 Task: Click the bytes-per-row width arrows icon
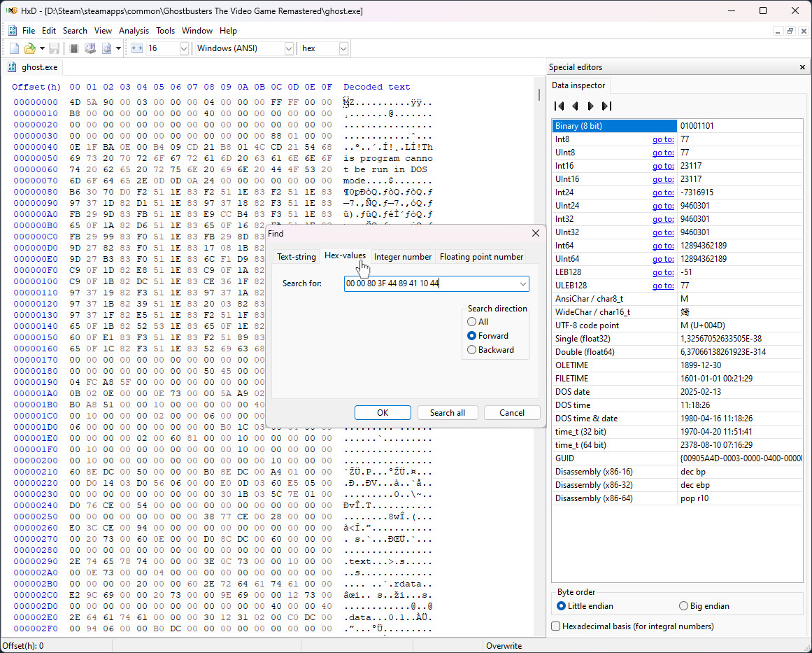(x=136, y=48)
